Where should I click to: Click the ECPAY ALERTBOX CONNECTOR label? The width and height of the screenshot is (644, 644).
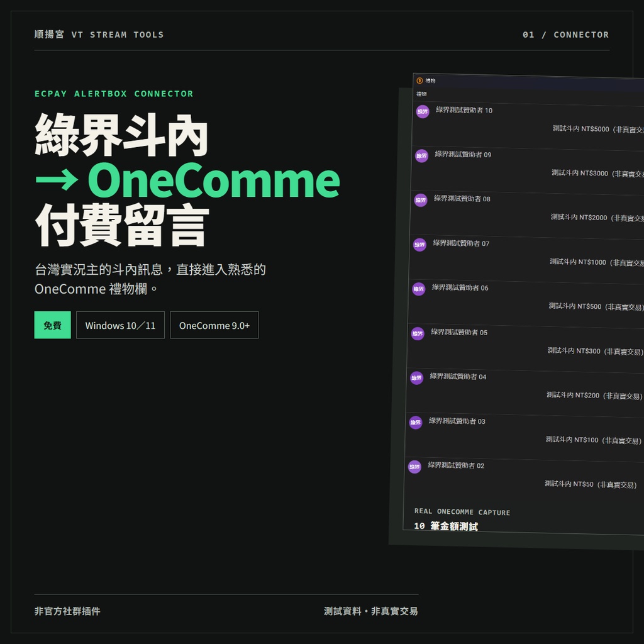pyautogui.click(x=114, y=94)
